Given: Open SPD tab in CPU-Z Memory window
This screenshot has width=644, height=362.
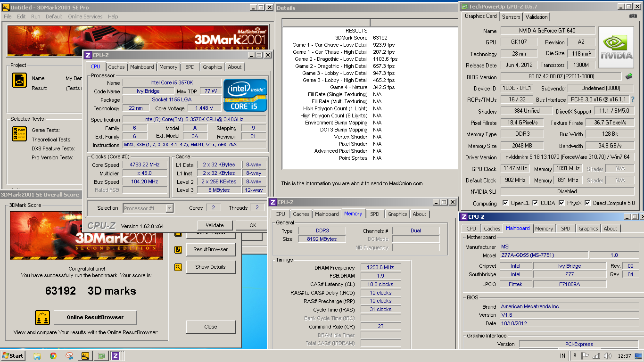Looking at the screenshot, I should [374, 214].
